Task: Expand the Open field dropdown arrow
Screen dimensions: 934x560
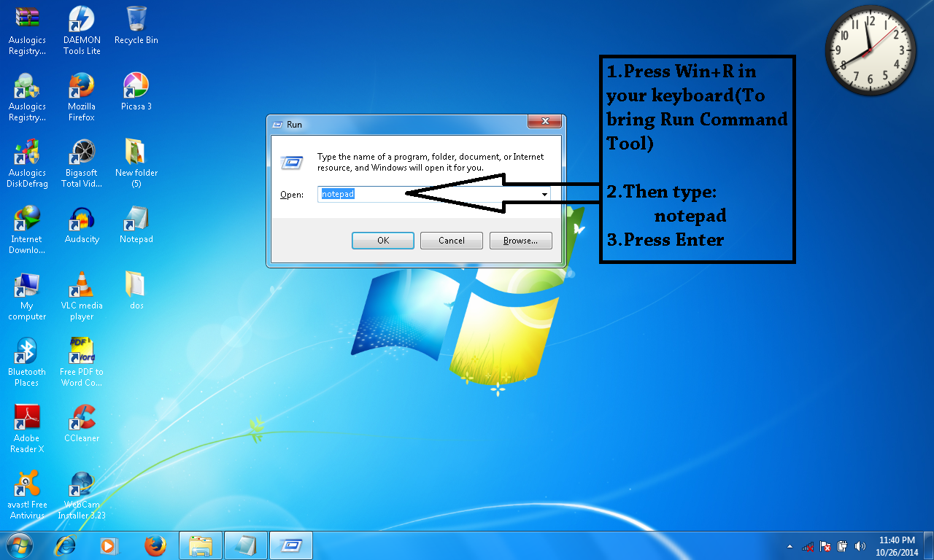Action: 544,195
